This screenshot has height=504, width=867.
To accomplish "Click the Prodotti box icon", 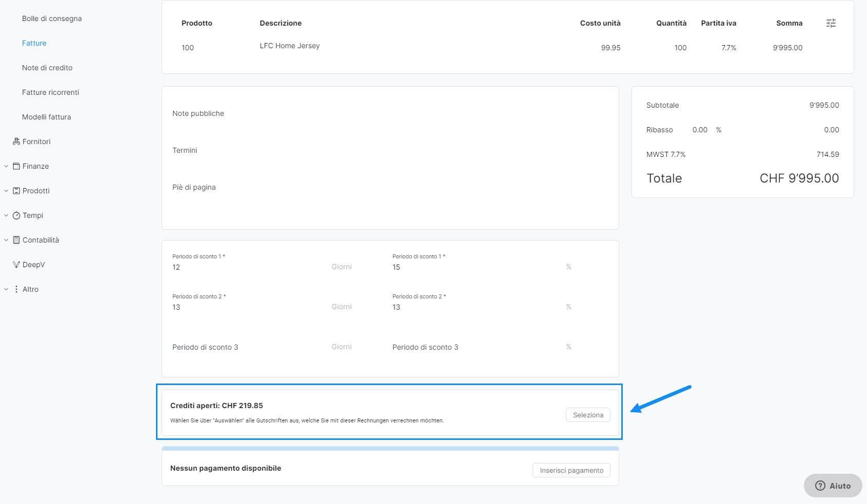I will 16,191.
